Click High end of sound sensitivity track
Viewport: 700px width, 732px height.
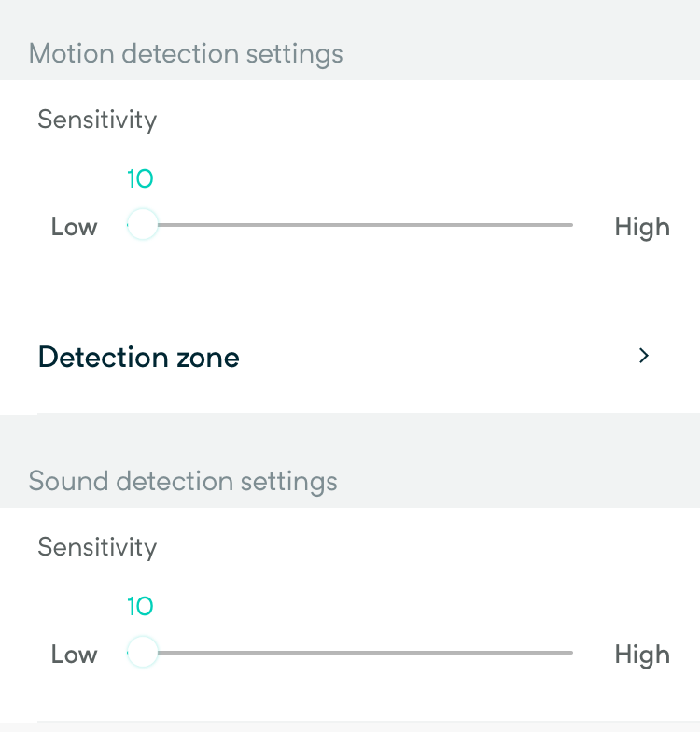click(x=567, y=653)
